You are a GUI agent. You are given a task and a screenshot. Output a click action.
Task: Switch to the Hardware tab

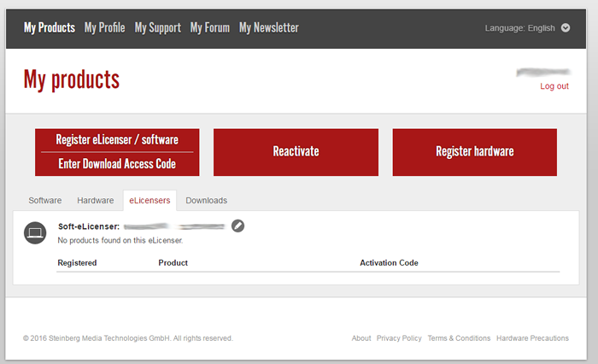(96, 200)
